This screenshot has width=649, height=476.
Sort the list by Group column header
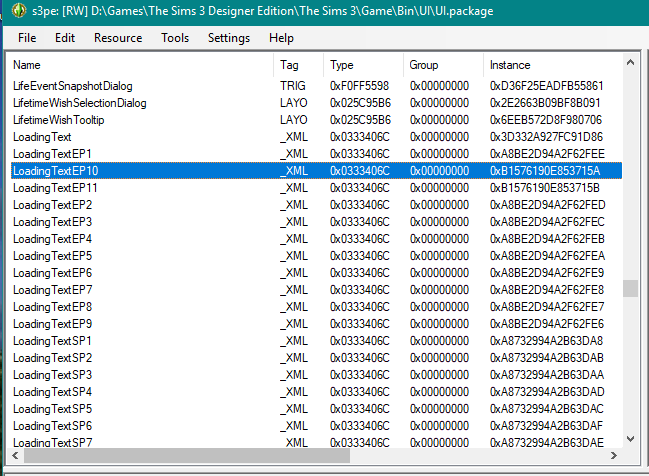click(x=443, y=65)
